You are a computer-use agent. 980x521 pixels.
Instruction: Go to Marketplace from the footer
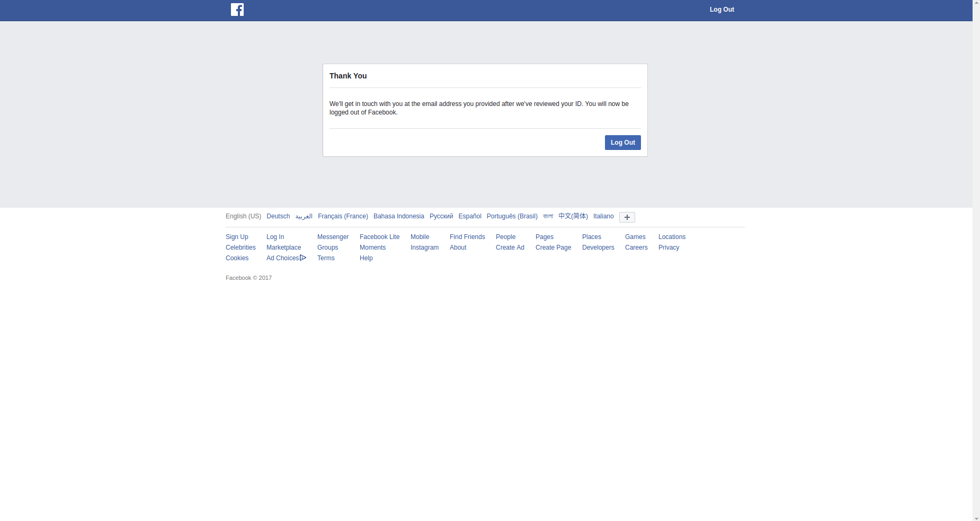(283, 248)
